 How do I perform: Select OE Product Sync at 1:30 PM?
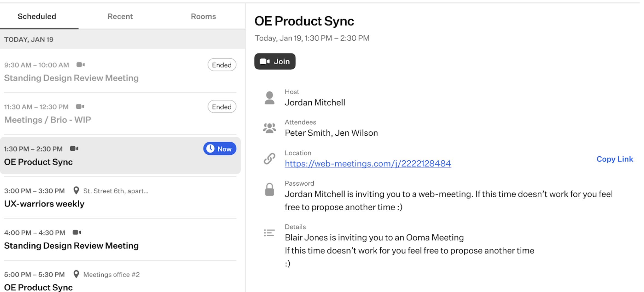(120, 155)
